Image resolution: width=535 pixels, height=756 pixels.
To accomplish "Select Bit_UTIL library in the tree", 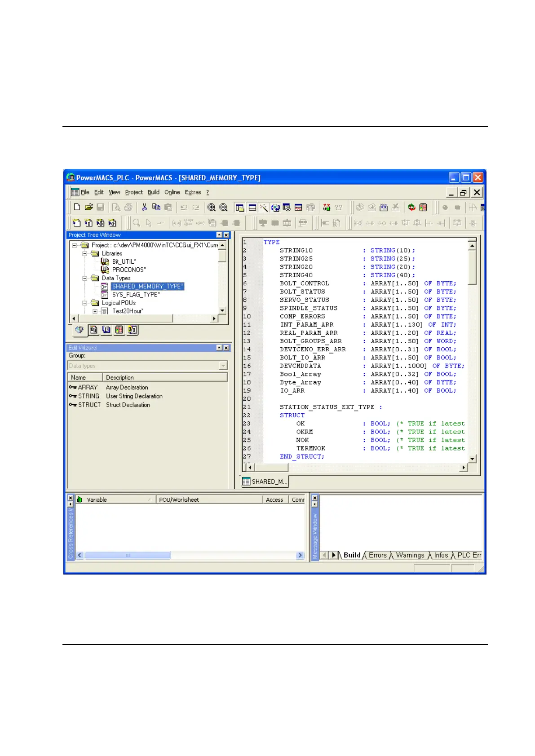I will (124, 261).
